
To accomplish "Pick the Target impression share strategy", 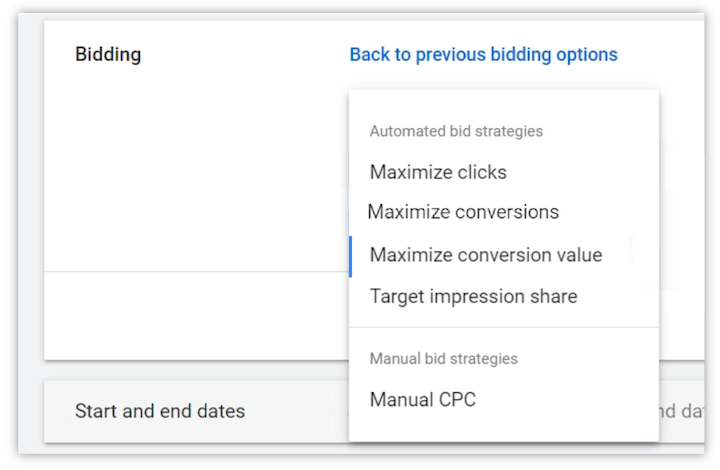I will pos(473,297).
